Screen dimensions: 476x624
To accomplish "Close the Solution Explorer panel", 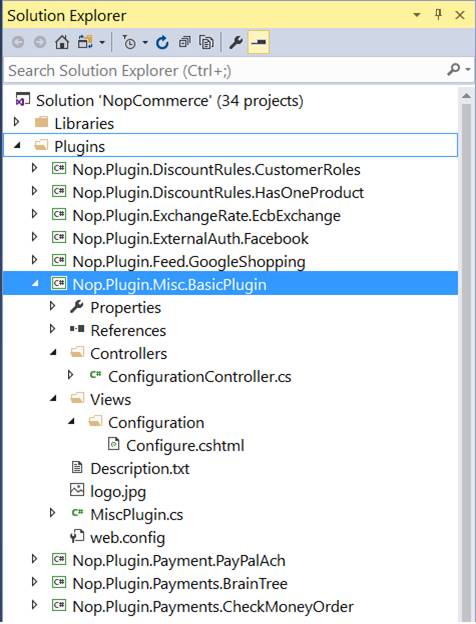I will [460, 15].
